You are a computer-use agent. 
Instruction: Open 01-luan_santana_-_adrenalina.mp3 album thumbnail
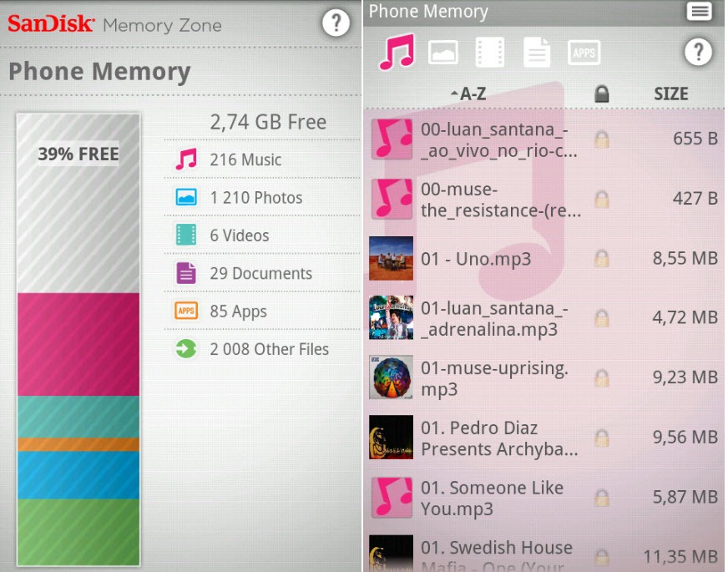coord(391,319)
